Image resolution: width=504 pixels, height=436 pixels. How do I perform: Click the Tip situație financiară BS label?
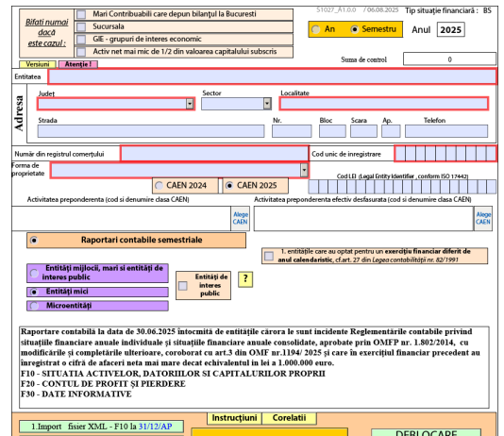tap(448, 10)
